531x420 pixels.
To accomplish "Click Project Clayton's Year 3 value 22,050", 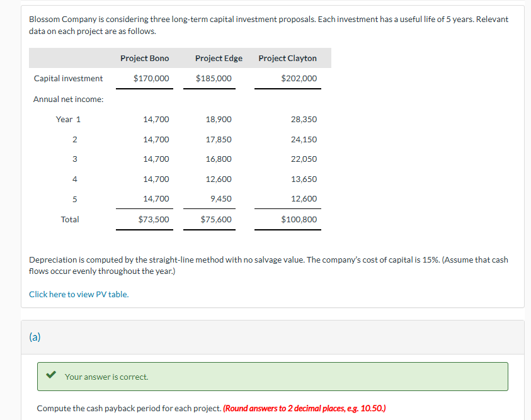I will click(x=304, y=159).
